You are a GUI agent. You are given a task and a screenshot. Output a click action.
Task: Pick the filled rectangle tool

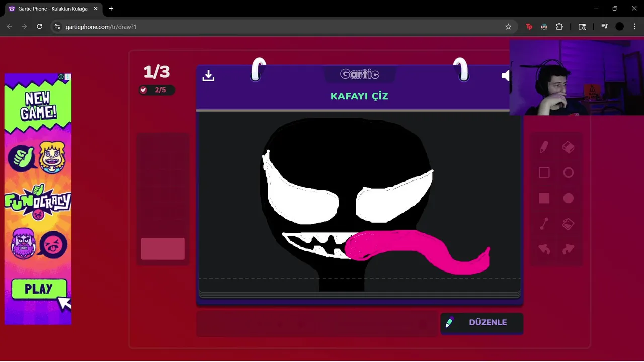(x=544, y=198)
